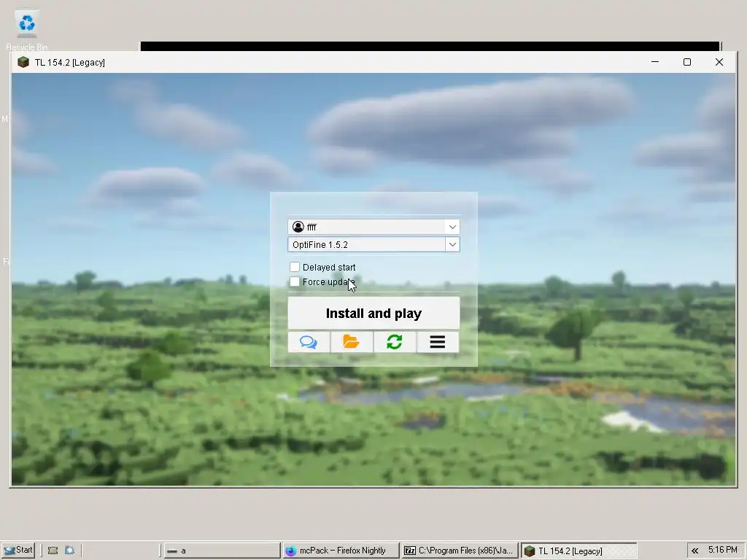Click the account avatar icon beside ffff
Image resolution: width=747 pixels, height=560 pixels.
click(x=298, y=227)
